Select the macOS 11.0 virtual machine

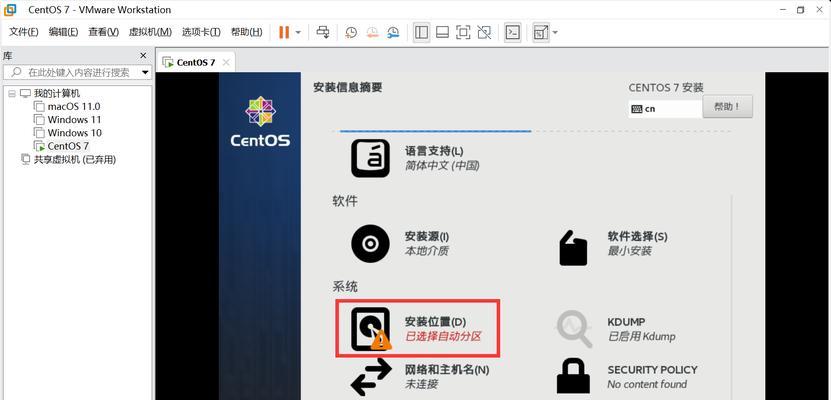pos(74,106)
